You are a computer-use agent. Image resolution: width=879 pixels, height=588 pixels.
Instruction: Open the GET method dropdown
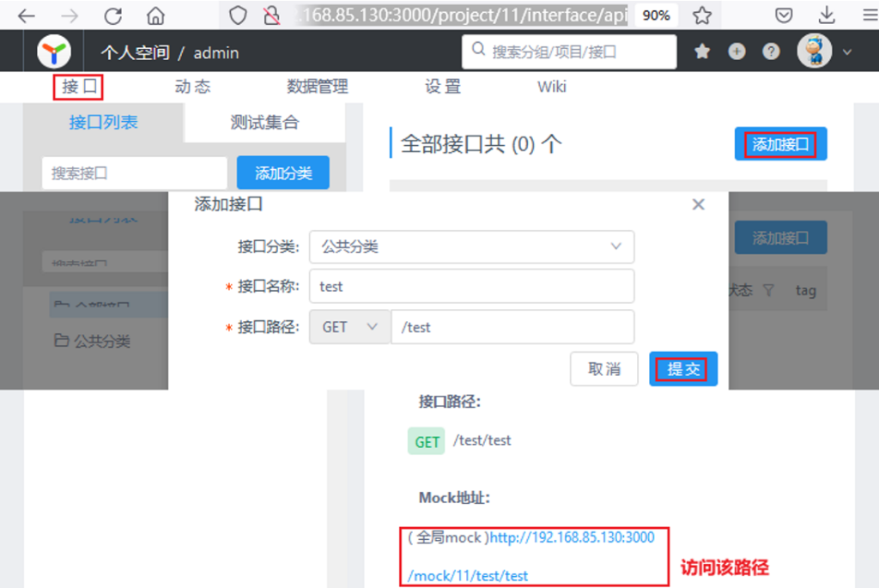tap(350, 327)
